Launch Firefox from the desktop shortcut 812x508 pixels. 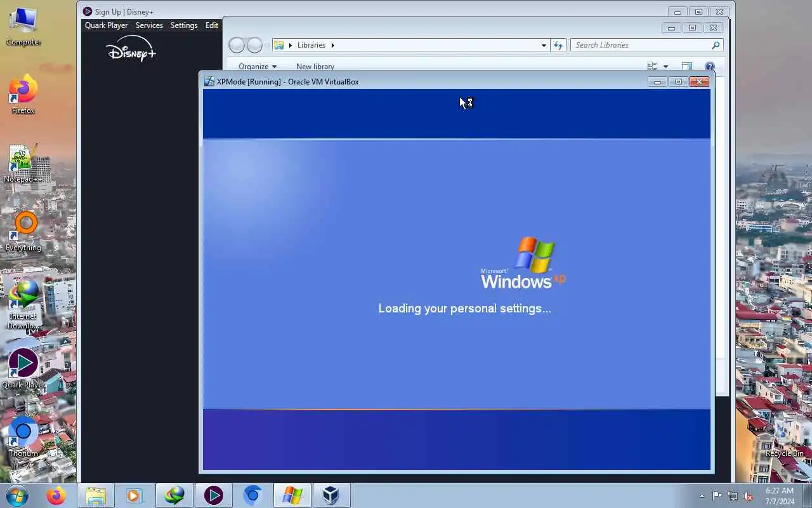tap(23, 95)
